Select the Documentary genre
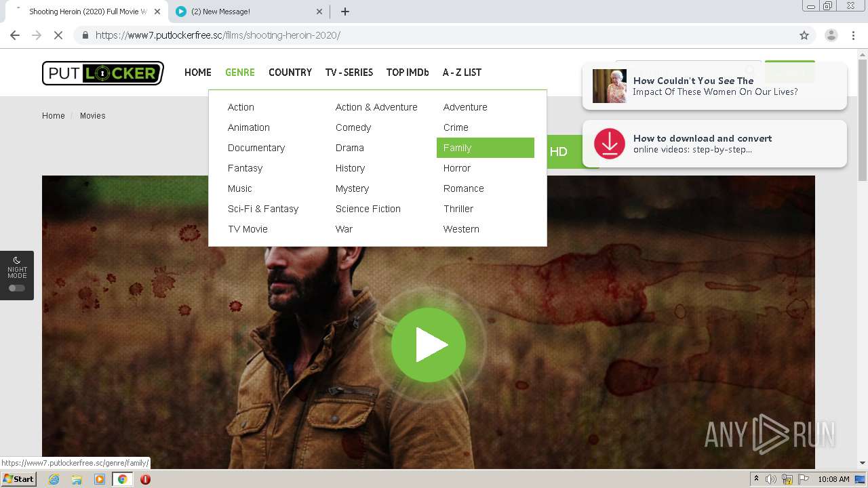The width and height of the screenshot is (868, 488). tap(256, 148)
